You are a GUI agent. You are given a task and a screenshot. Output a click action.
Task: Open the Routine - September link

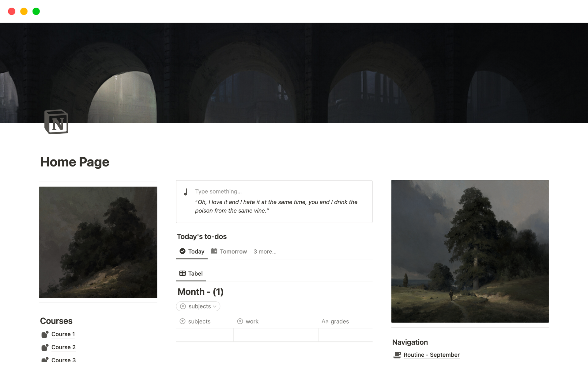(432, 355)
